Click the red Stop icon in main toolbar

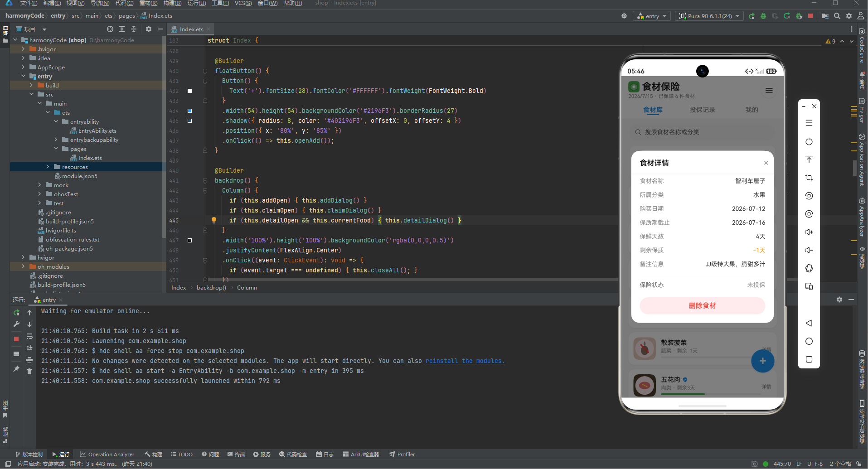810,16
